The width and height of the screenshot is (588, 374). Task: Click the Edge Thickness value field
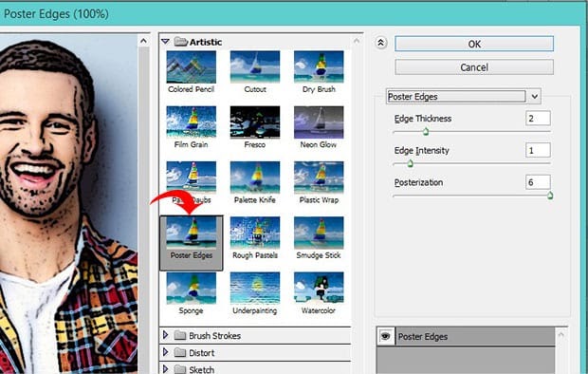538,119
